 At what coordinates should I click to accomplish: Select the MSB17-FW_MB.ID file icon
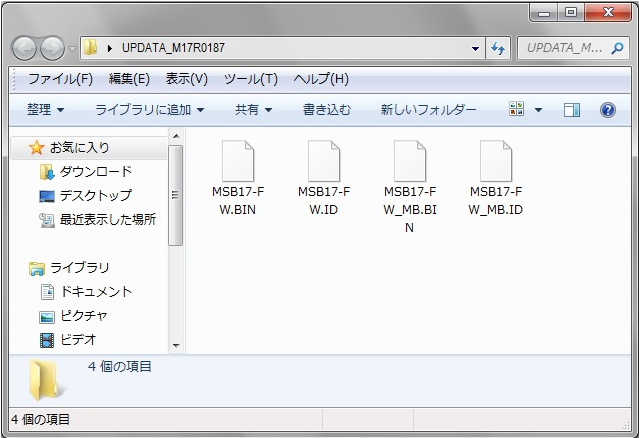(496, 160)
